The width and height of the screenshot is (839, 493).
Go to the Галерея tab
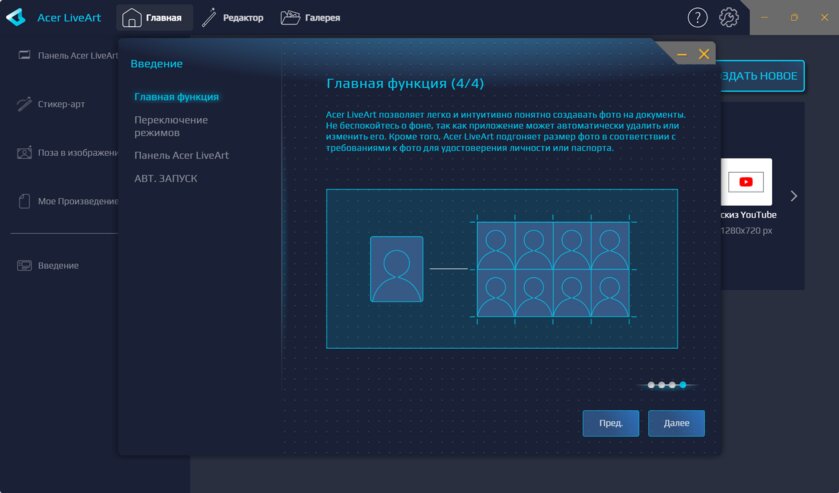[x=310, y=17]
